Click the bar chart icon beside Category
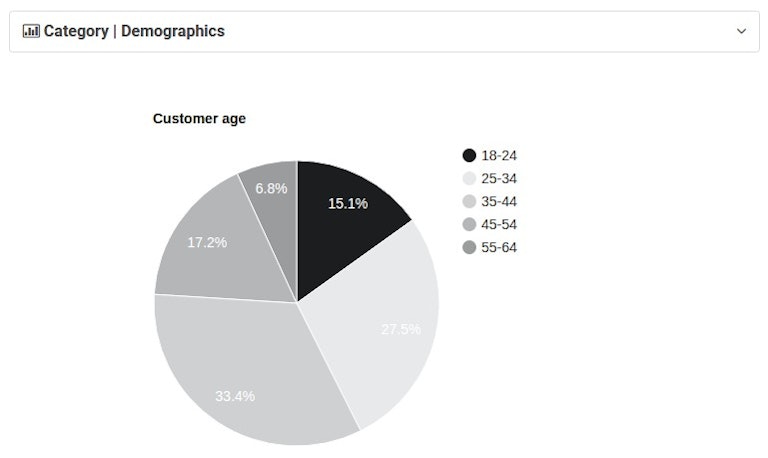 (x=31, y=31)
